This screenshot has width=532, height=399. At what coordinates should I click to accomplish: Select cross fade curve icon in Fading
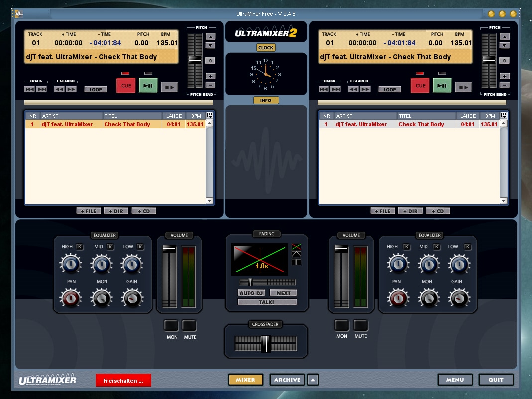tap(296, 247)
